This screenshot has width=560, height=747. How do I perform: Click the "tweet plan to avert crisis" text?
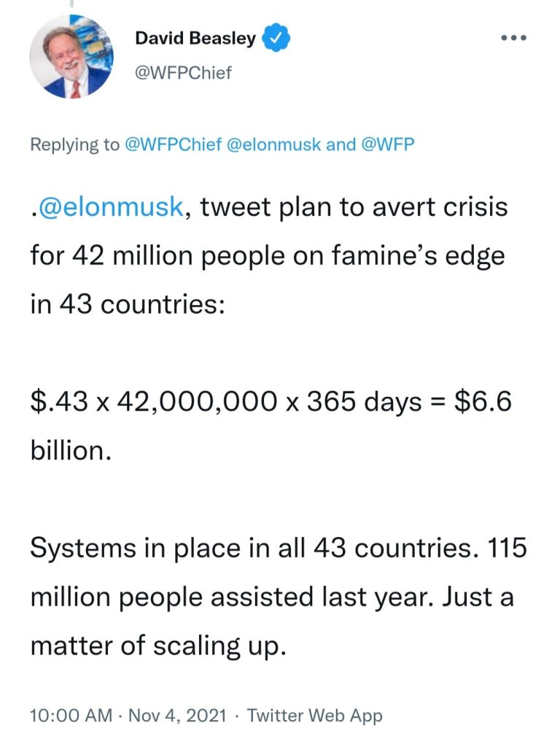click(353, 208)
